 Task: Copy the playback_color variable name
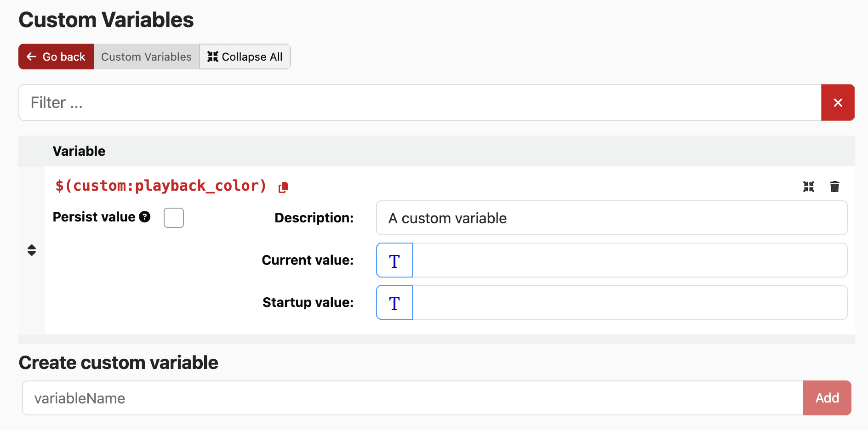pyautogui.click(x=283, y=187)
